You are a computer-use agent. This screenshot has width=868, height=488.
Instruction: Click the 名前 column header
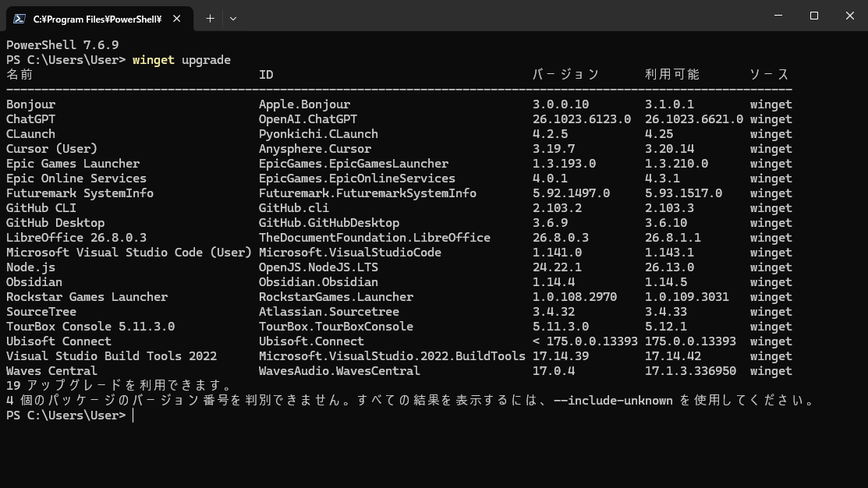click(20, 75)
